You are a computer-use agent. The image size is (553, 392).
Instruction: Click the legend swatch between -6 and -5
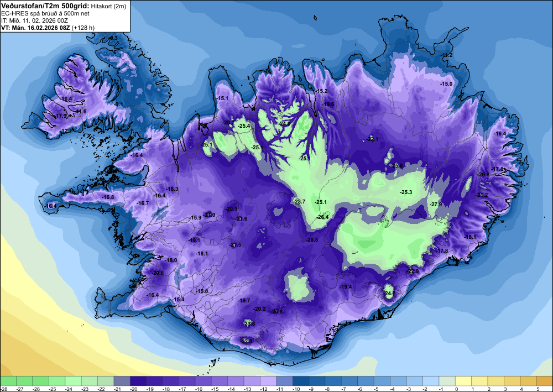point(366,381)
